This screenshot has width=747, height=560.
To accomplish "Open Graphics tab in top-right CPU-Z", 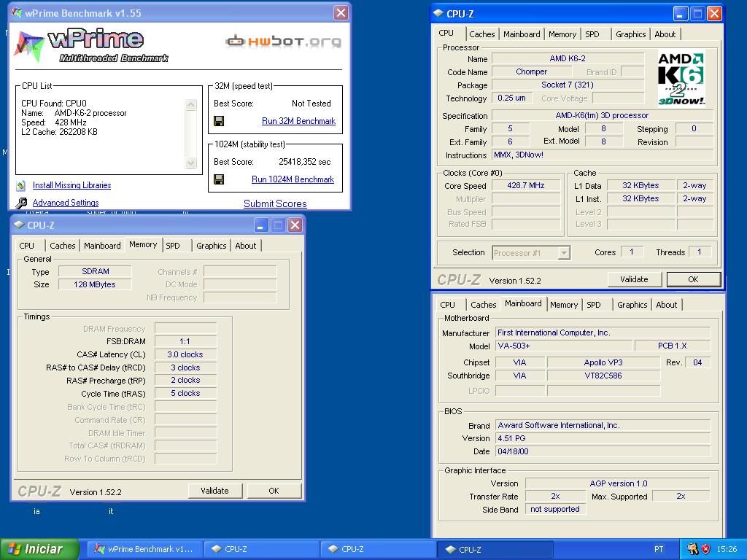I will (x=631, y=34).
